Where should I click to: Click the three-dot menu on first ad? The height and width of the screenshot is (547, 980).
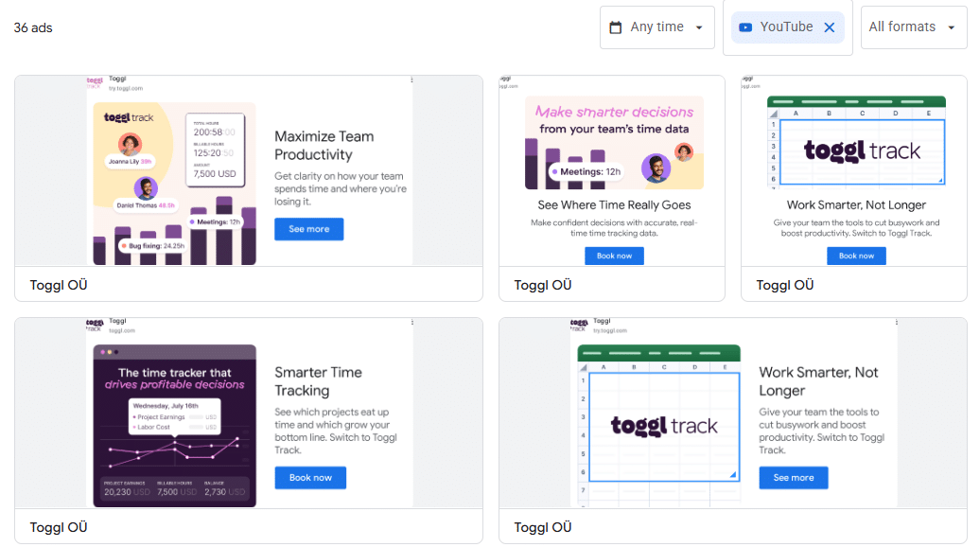pos(411,80)
